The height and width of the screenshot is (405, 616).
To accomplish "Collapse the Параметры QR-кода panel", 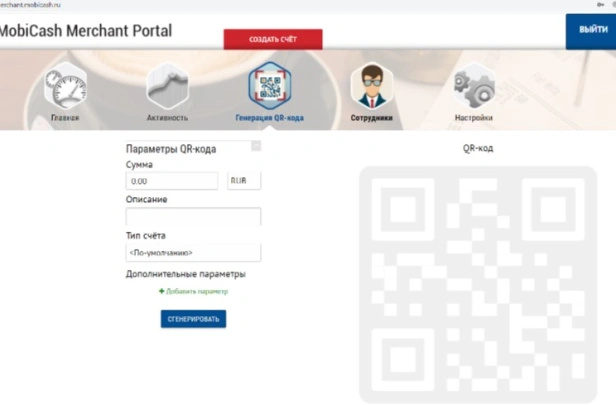I will point(256,146).
